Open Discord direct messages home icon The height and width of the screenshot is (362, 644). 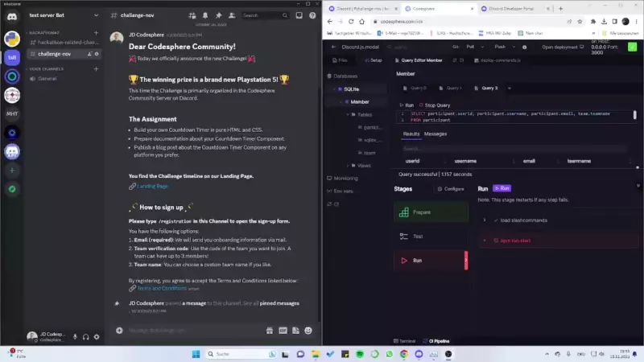tap(12, 17)
